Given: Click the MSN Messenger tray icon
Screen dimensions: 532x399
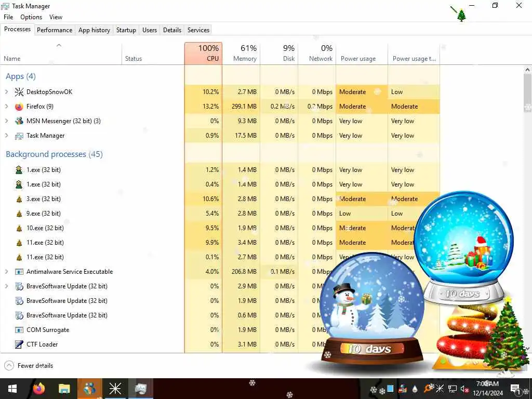Looking at the screenshot, I should click(x=403, y=389).
